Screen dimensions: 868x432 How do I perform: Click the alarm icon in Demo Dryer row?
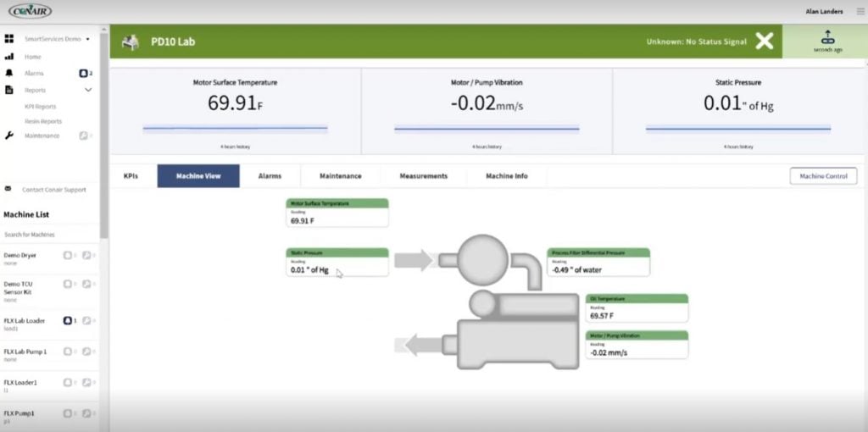point(68,255)
